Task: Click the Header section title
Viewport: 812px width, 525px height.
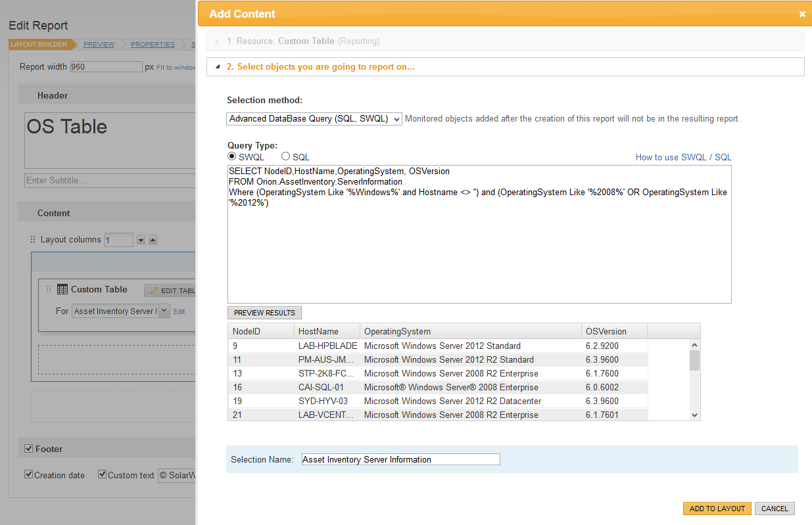Action: coord(53,95)
